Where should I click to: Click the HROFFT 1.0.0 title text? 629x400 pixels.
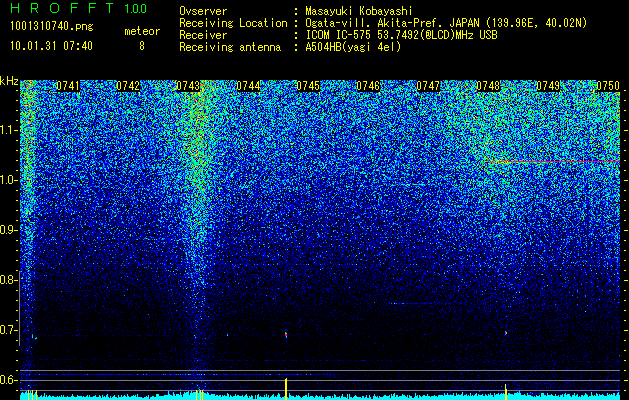[x=78, y=8]
